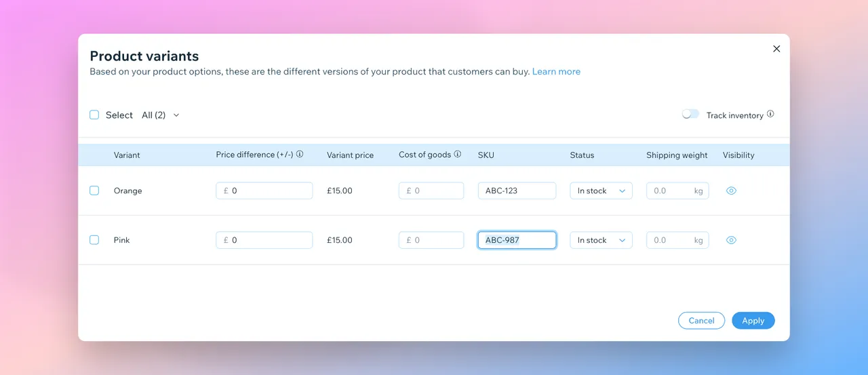Click the info icon beside Price difference header
This screenshot has width=868, height=375.
(x=300, y=154)
